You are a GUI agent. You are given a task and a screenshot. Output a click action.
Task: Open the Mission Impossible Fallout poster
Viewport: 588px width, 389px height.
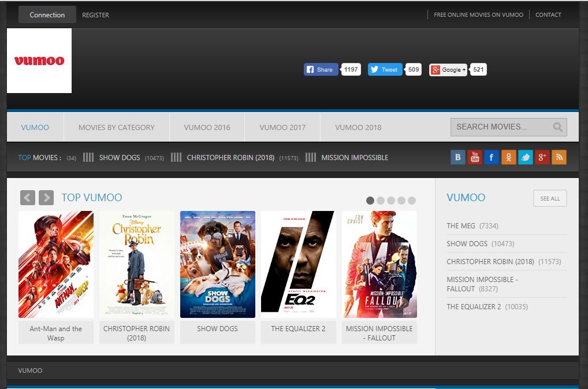[379, 265]
